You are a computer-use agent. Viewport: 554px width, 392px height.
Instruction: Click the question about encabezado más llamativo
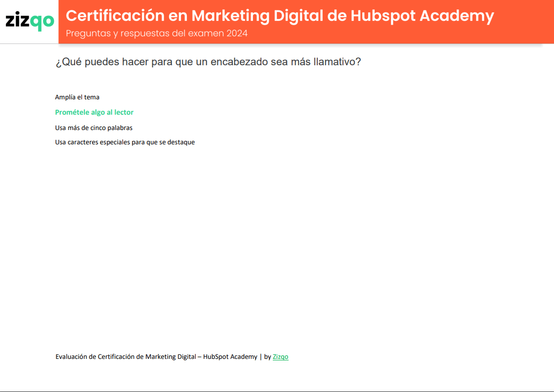pos(208,62)
